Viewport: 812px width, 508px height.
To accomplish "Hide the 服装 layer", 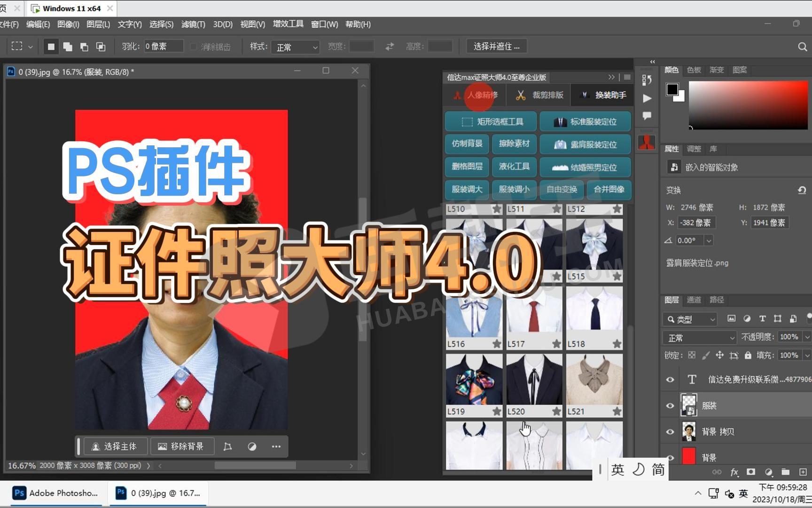I will pyautogui.click(x=670, y=406).
